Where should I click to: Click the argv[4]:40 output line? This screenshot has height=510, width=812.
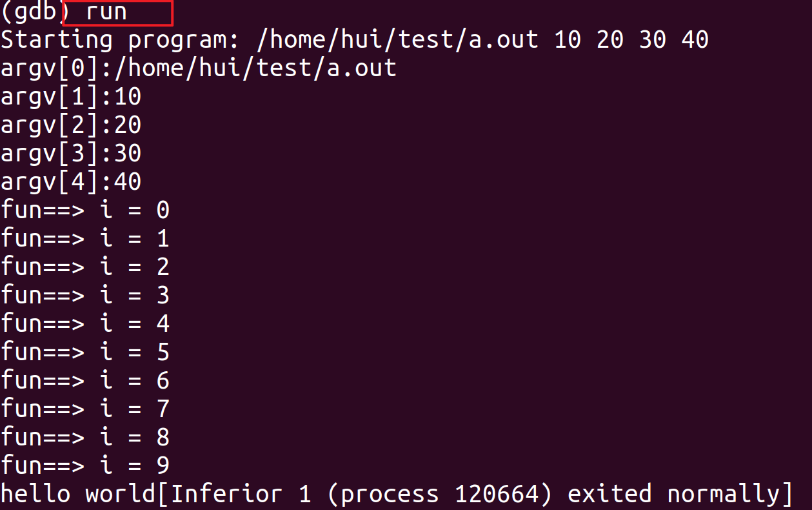coord(71,182)
